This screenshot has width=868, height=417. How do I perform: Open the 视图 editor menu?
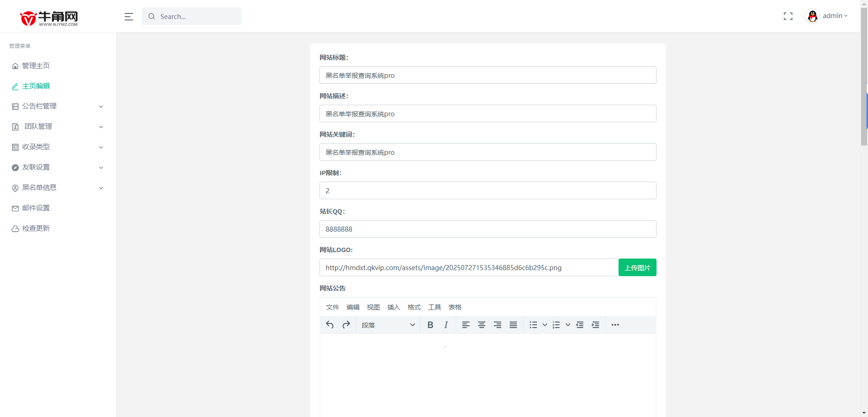pos(373,307)
